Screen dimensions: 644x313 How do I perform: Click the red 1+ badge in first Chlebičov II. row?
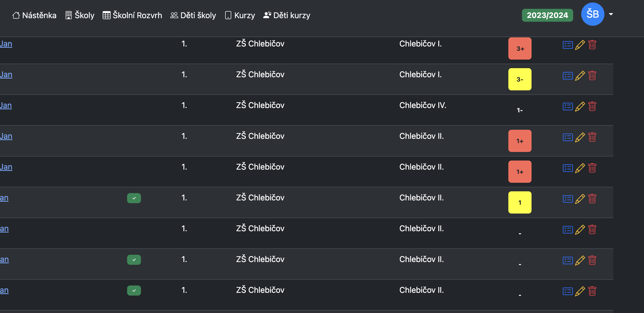520,141
